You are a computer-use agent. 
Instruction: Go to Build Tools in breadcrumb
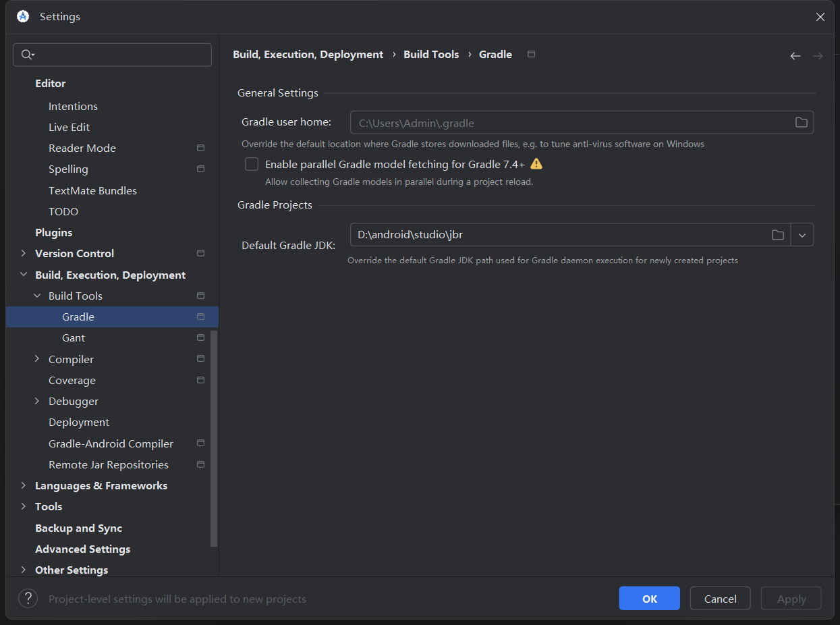tap(431, 54)
